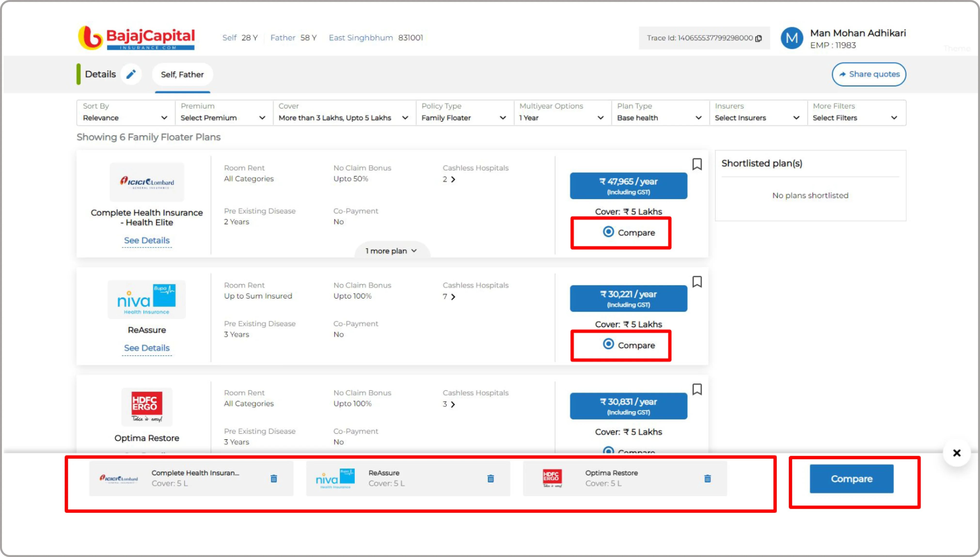Bookmark the Niva ReAssure plan
The image size is (980, 557).
tap(697, 282)
